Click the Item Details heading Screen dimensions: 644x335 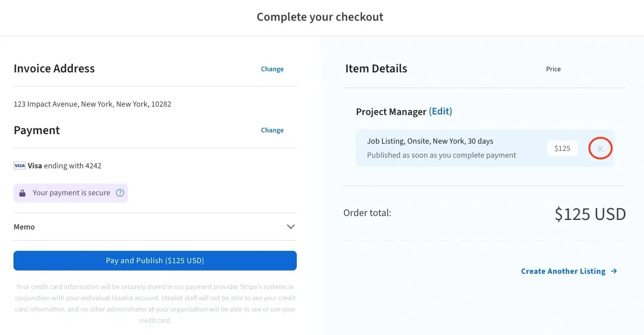coord(376,68)
